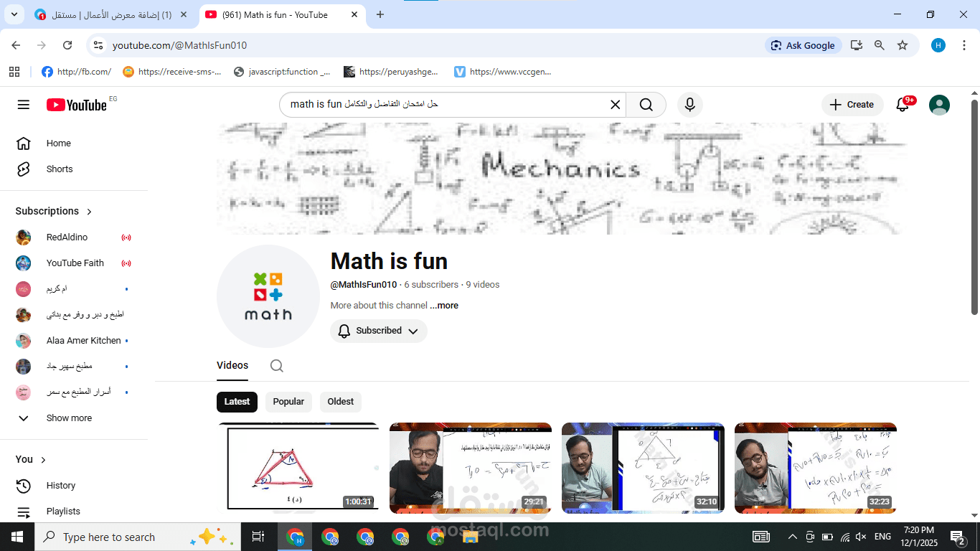Screen dimensions: 980x551
Task: Open the notifications bell with 9+ badge
Action: (903, 105)
